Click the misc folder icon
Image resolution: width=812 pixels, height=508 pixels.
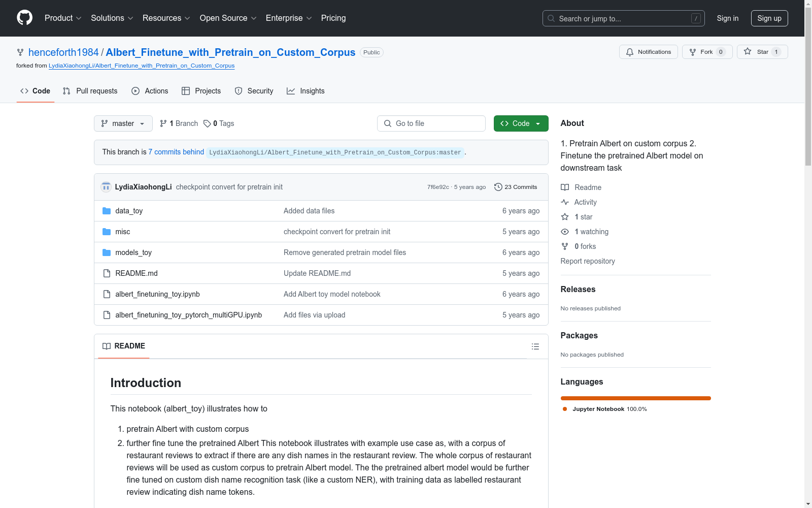pos(107,232)
